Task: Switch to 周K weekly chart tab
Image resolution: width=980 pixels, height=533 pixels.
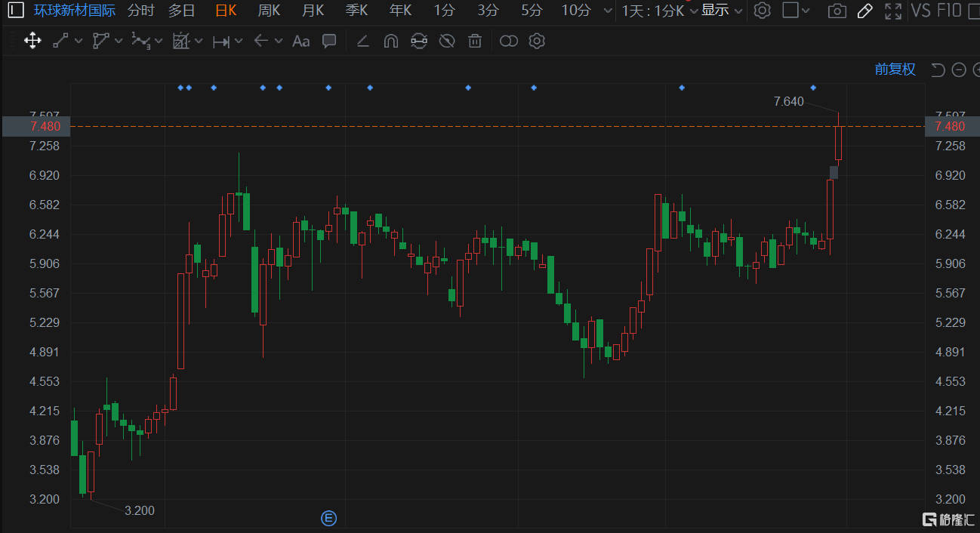Action: [x=269, y=11]
